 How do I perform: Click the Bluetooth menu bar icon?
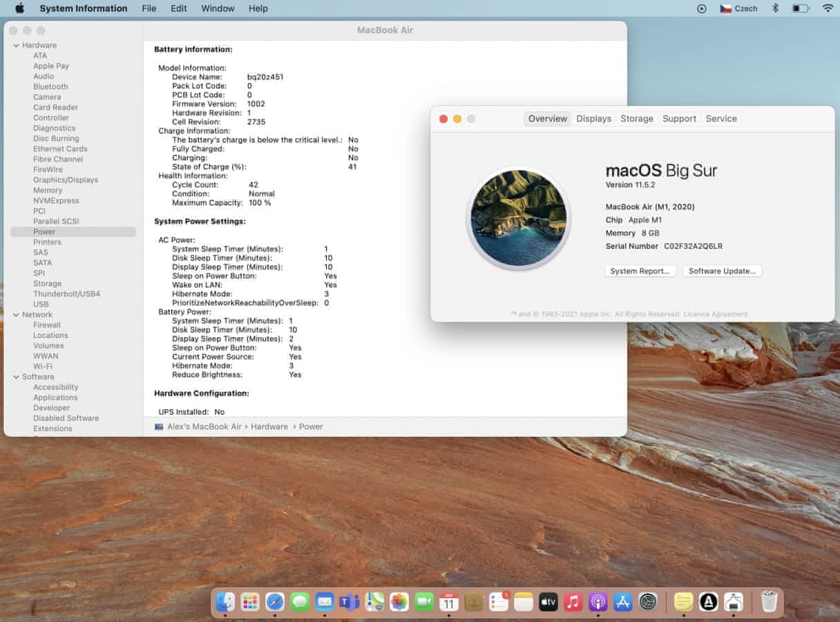pos(775,8)
